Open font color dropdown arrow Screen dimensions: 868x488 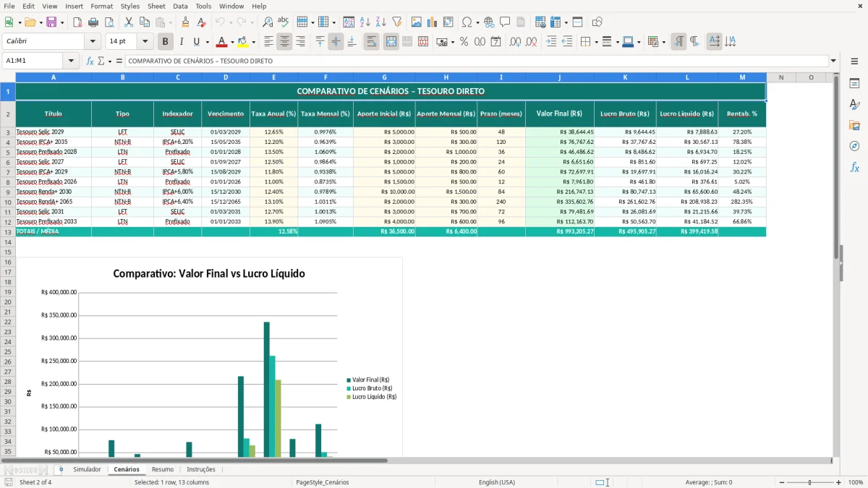click(232, 42)
